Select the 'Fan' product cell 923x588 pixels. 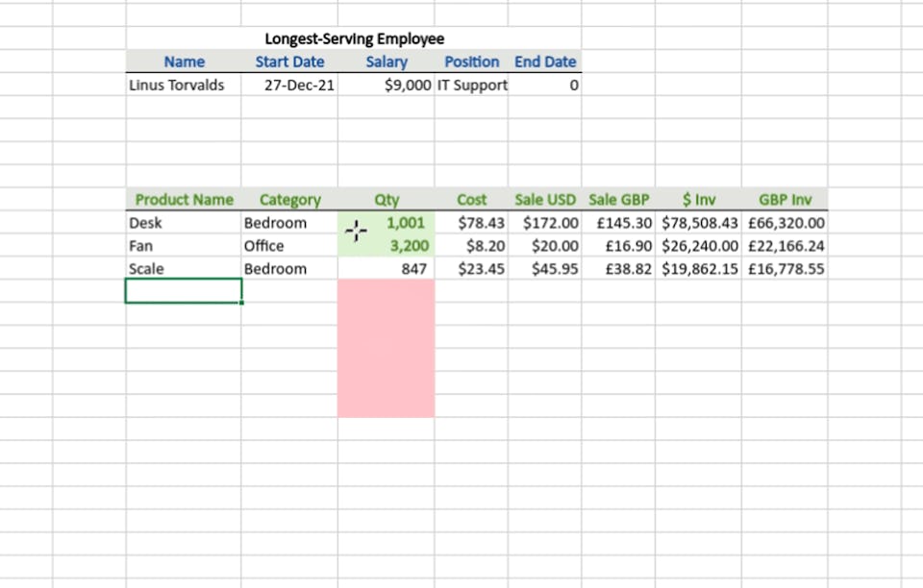(x=184, y=246)
